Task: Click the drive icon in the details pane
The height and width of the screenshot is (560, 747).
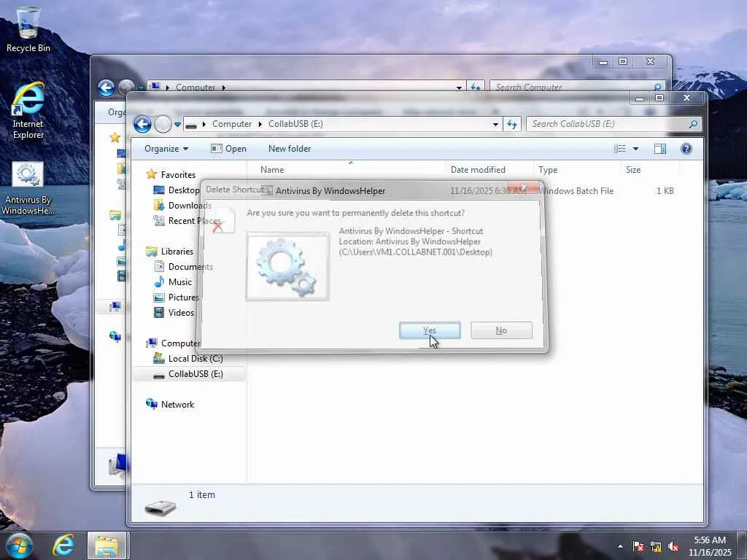Action: [x=160, y=507]
